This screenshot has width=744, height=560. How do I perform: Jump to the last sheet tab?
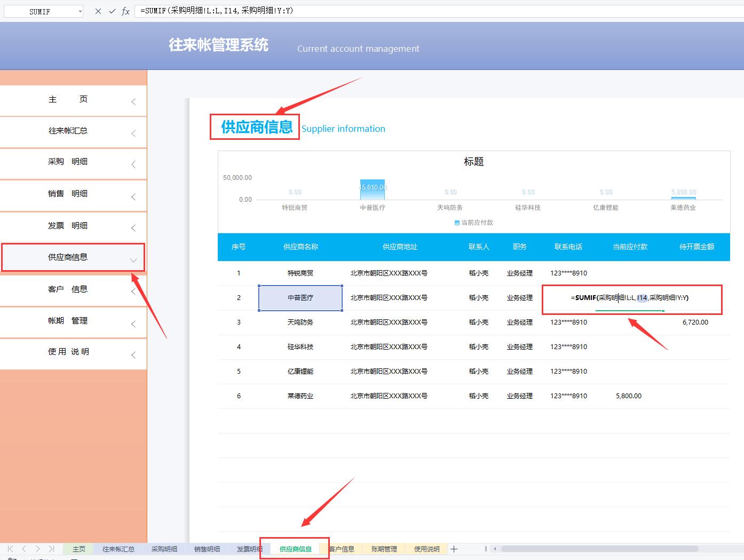pos(51,549)
